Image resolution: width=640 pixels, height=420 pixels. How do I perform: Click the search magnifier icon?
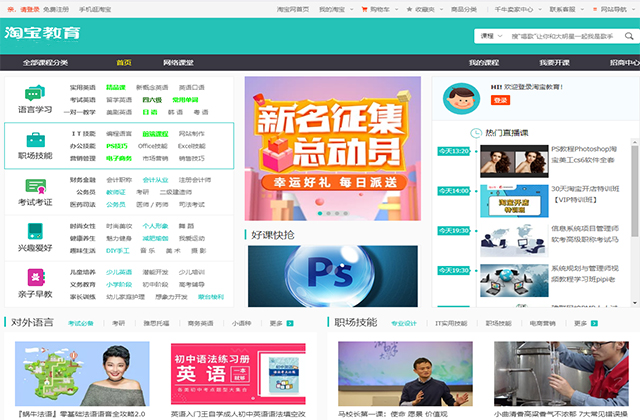(629, 36)
